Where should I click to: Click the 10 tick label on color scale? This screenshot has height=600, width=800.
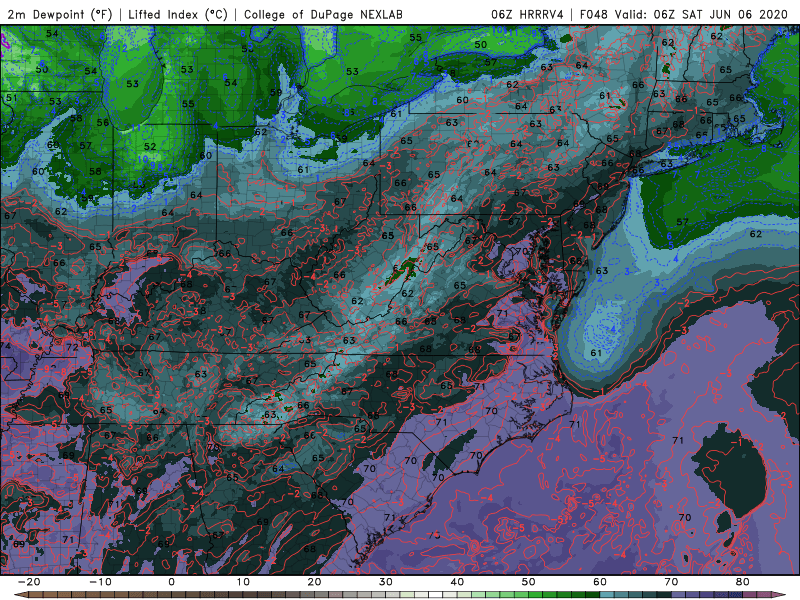[x=243, y=582]
